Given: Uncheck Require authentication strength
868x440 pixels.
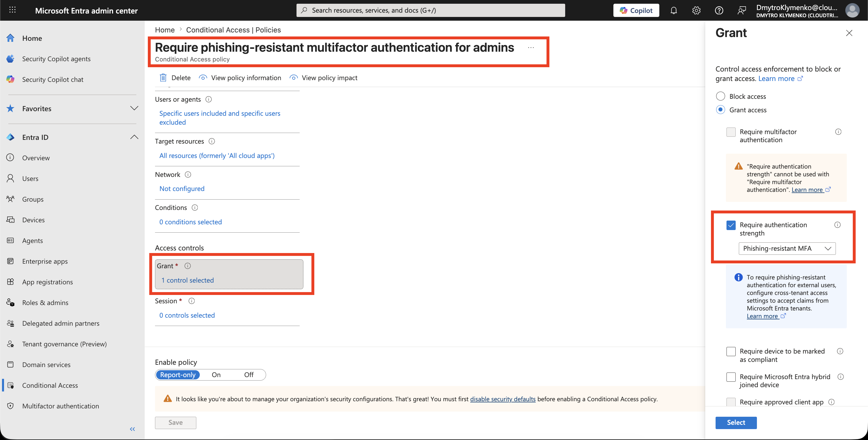Looking at the screenshot, I should (731, 225).
